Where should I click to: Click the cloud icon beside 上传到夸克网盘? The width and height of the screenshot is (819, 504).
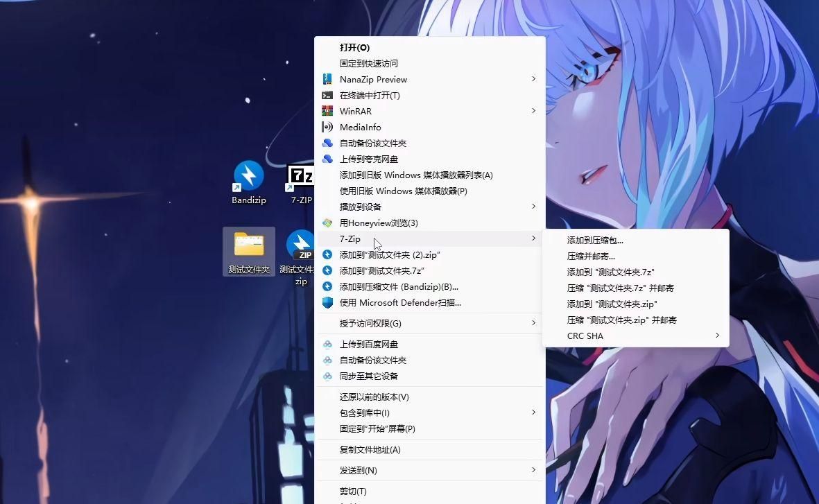point(327,159)
